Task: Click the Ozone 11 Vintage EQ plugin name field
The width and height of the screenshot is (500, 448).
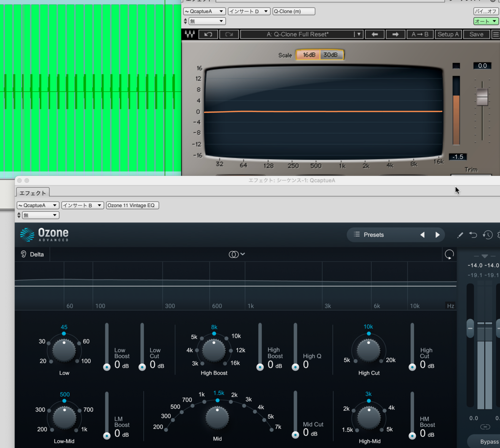Action: [132, 205]
